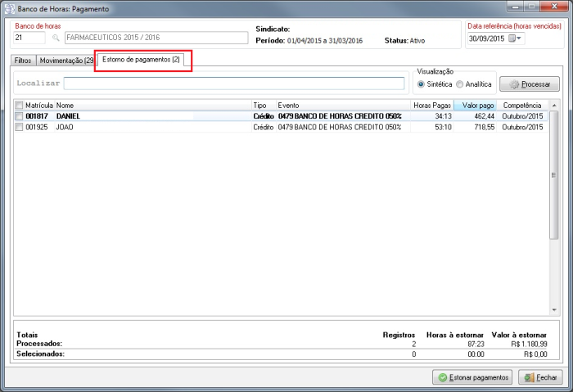
Task: Select the Sintética visualization option
Action: pyautogui.click(x=422, y=83)
